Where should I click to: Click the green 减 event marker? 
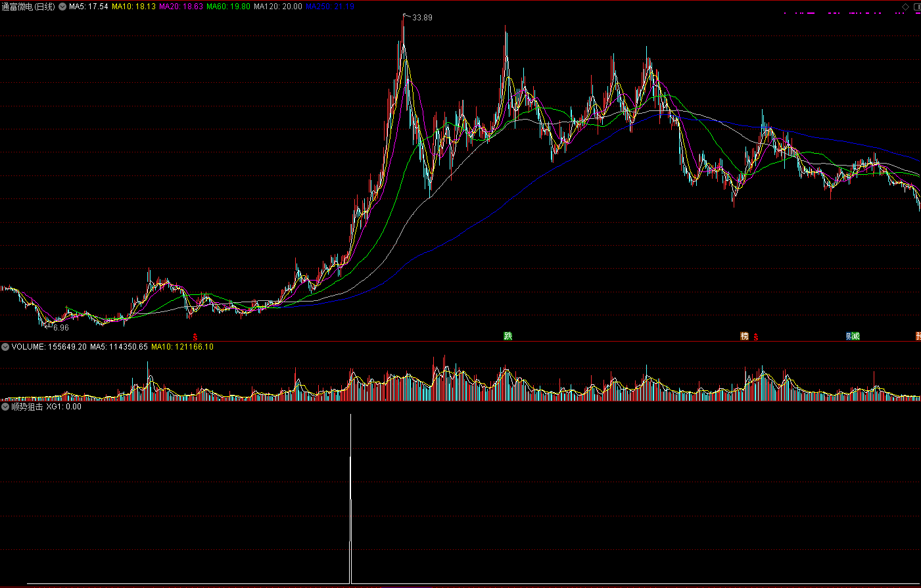856,336
